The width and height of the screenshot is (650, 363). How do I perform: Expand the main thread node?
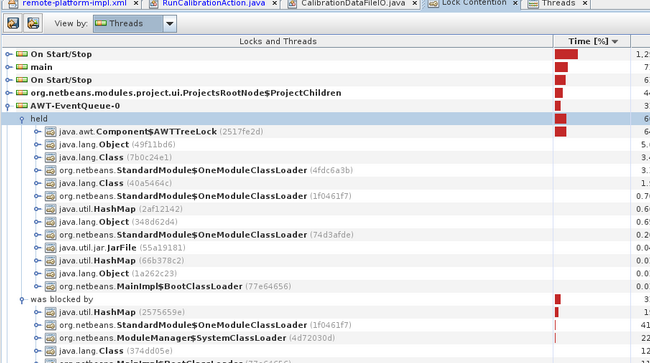click(8, 67)
